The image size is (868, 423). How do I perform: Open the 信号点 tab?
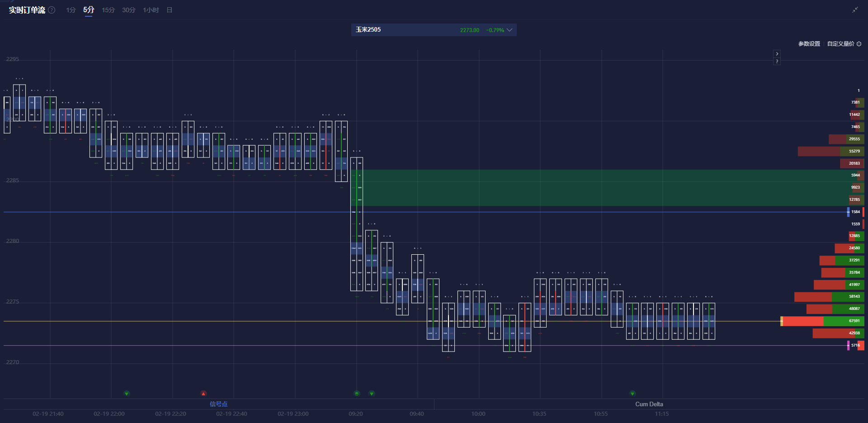pyautogui.click(x=218, y=404)
